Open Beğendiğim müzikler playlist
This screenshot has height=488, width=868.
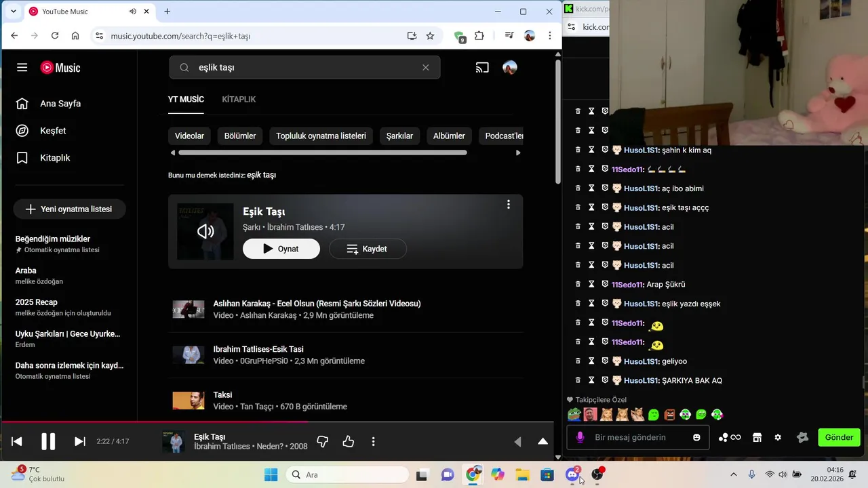[53, 239]
